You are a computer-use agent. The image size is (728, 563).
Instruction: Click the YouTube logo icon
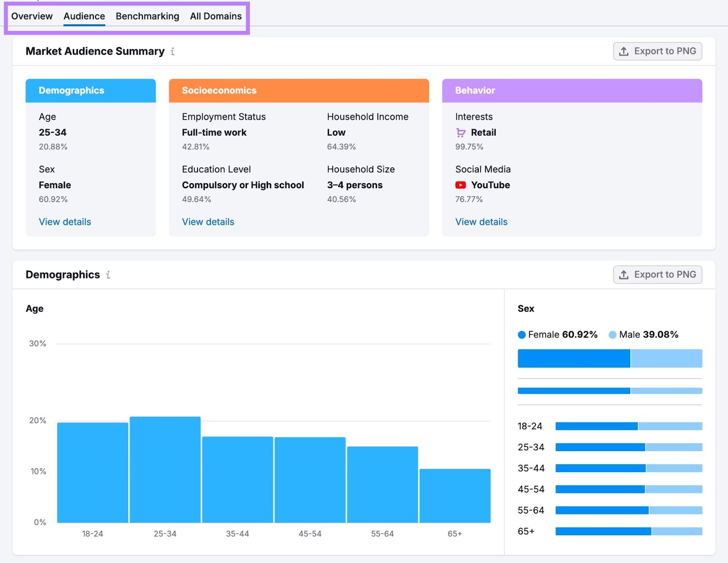(460, 185)
